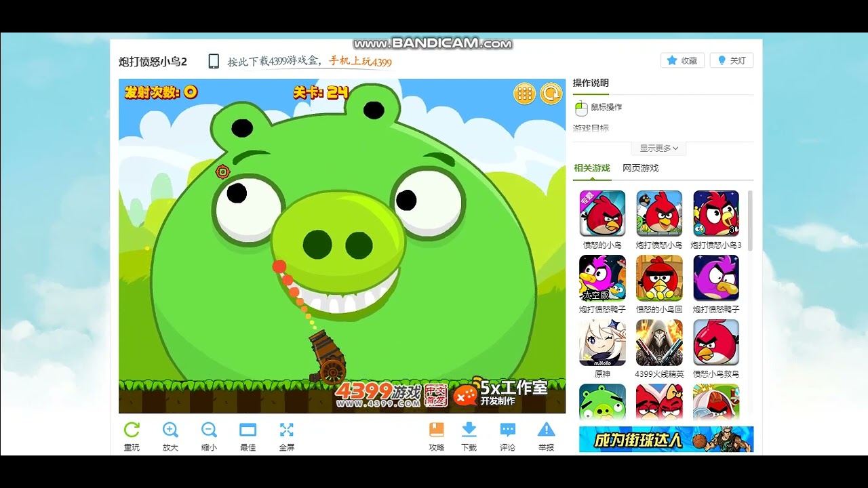Click the 按此下载4399游戏盒 link
Image resolution: width=868 pixels, height=488 pixels.
(273, 62)
